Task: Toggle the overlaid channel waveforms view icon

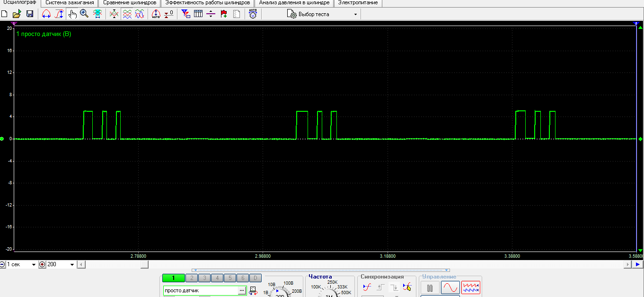Action: tap(139, 14)
